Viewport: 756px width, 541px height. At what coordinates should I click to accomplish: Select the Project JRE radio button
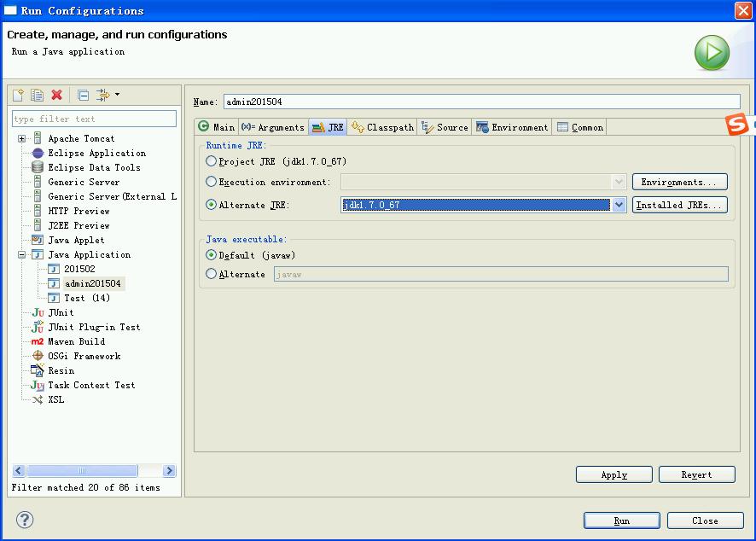pos(211,161)
